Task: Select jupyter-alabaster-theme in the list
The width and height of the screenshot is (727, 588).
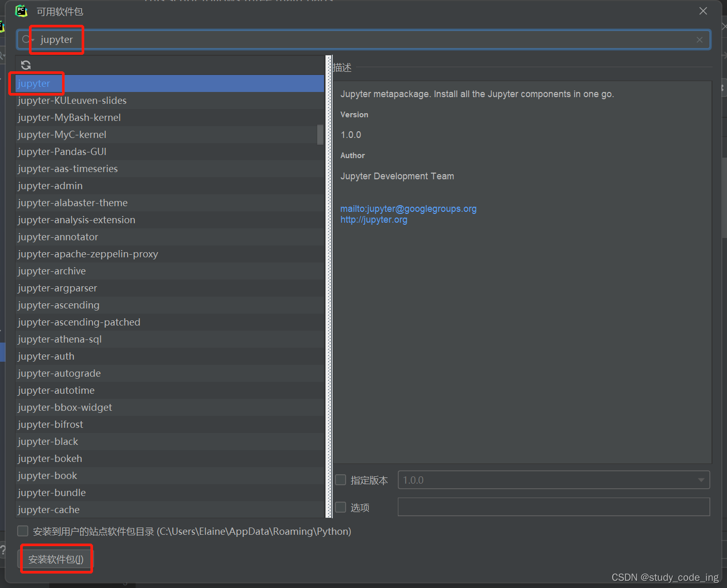Action: (169, 203)
